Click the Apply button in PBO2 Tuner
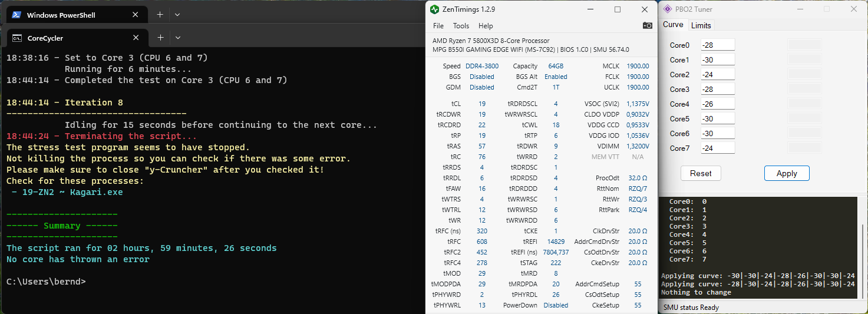 point(787,173)
